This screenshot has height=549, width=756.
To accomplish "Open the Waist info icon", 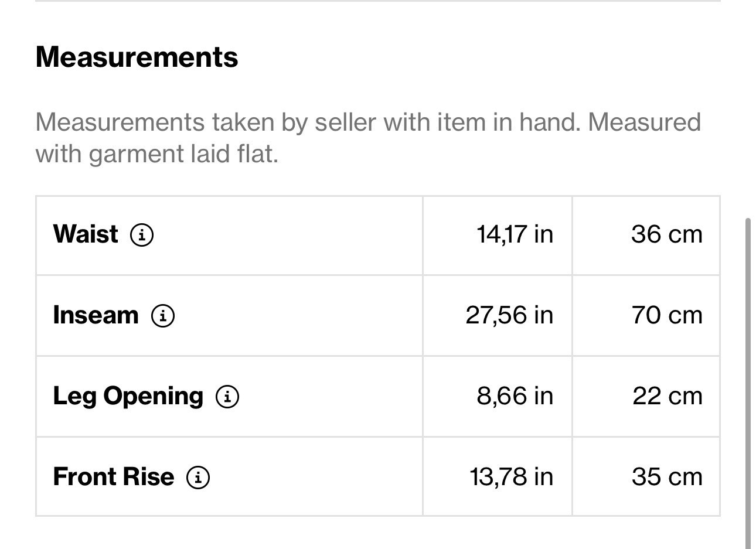I will coord(142,235).
